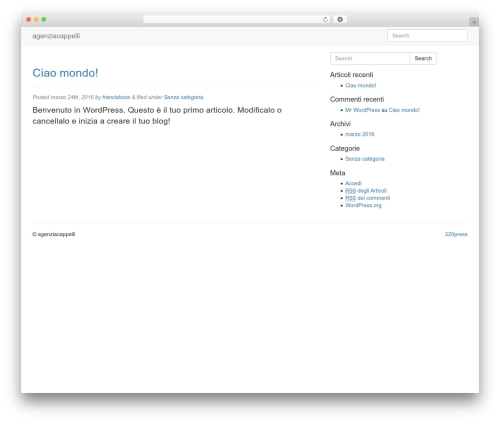Click the sidebar Search button

(x=423, y=58)
